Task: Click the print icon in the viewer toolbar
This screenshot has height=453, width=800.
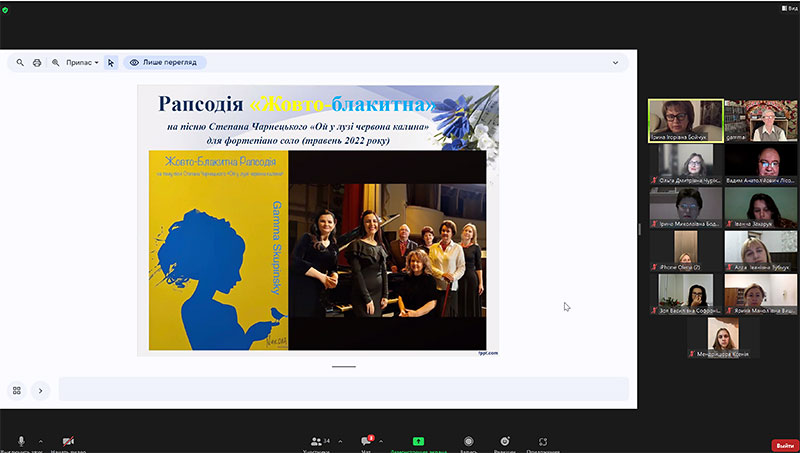Action: (37, 63)
